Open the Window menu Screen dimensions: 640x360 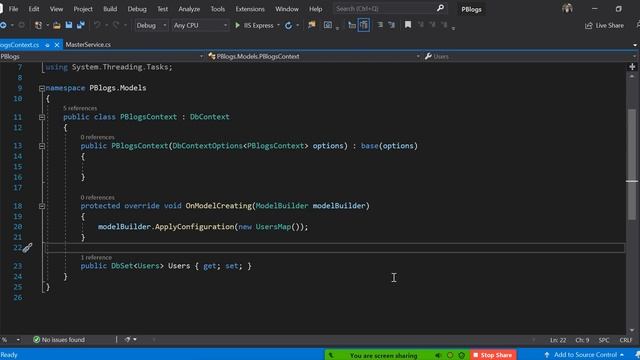tap(287, 9)
